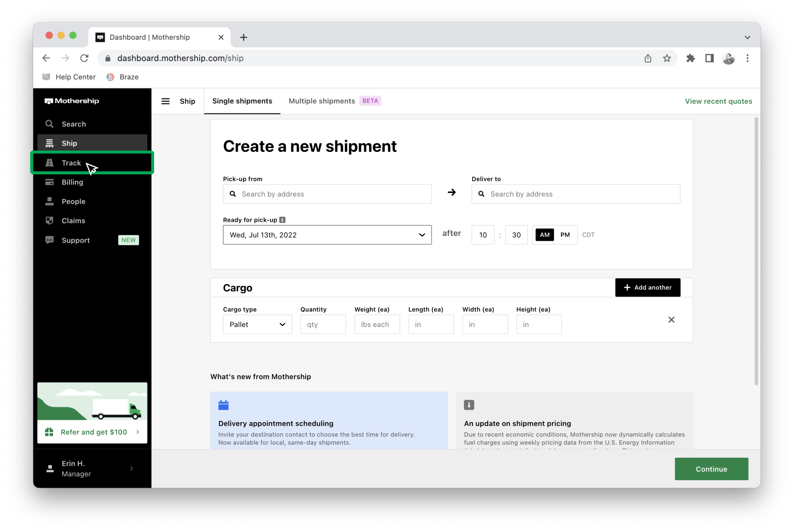Close the Dashboard | Mothership tab
Image resolution: width=794 pixels, height=532 pixels.
[221, 37]
